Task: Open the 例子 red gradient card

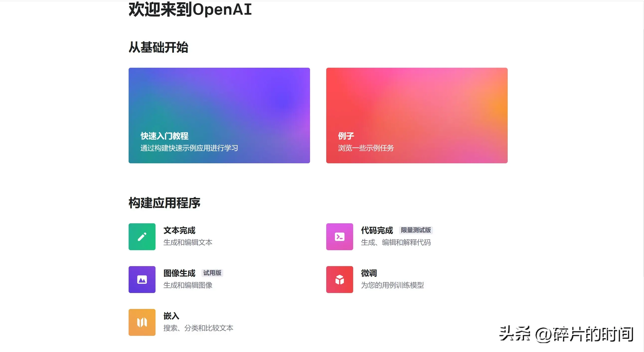Action: 417,115
